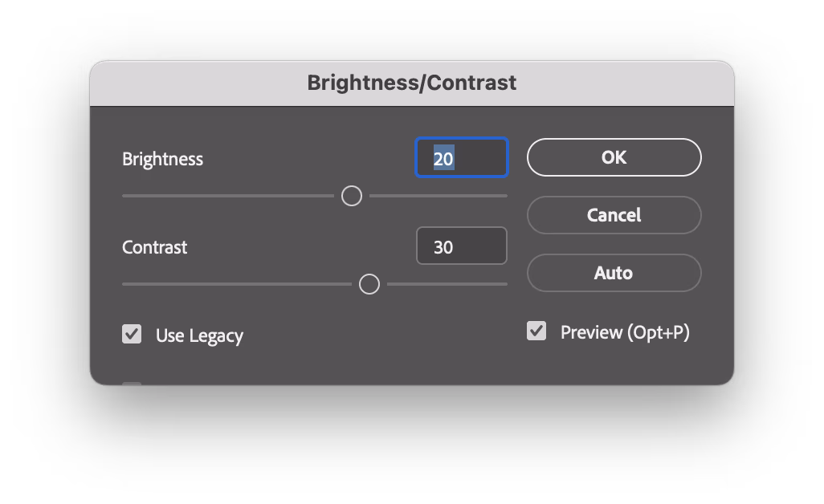The image size is (824, 504).
Task: Click the Contrast slider handle
Action: click(369, 284)
